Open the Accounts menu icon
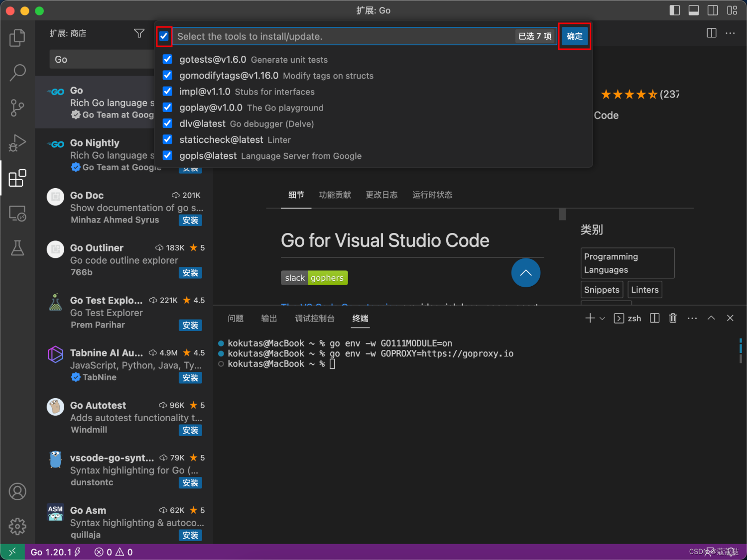Screen dimensions: 747x560 coord(17,491)
